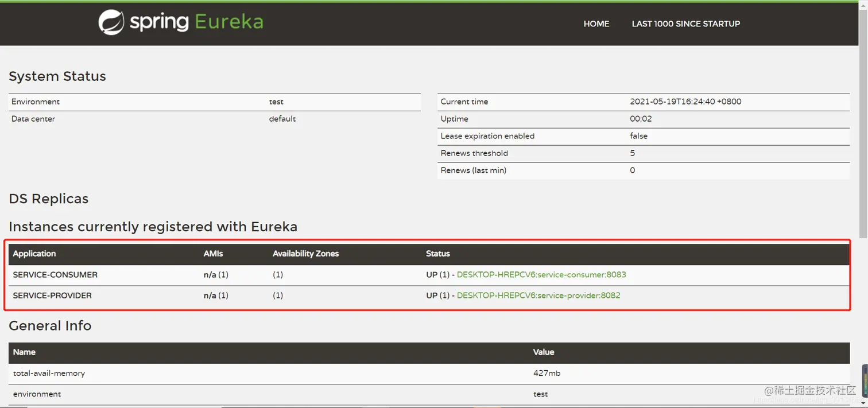Select the timestamp 2021-05-19T16:24:40 +0800
Screen dimensions: 868x408
(x=685, y=102)
